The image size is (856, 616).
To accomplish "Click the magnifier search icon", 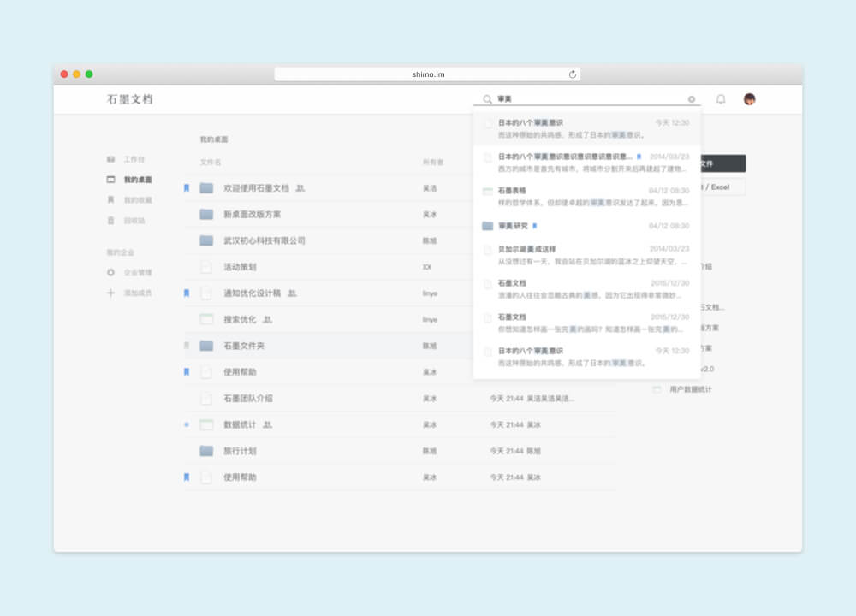I will point(487,99).
